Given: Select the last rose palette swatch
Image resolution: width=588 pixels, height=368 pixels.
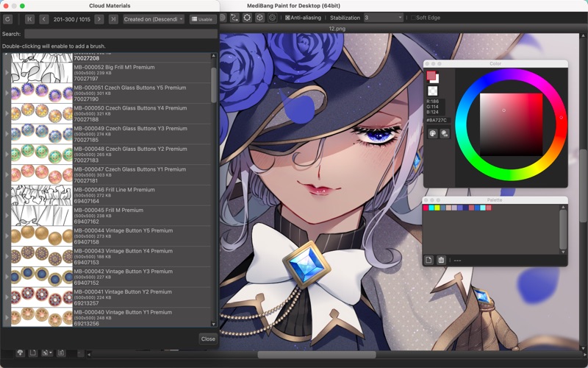Looking at the screenshot, I should point(489,208).
